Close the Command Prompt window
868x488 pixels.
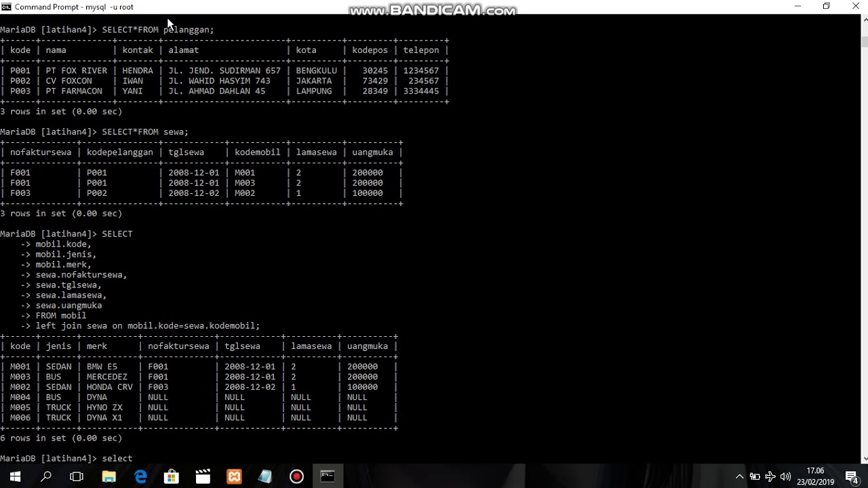pos(855,7)
